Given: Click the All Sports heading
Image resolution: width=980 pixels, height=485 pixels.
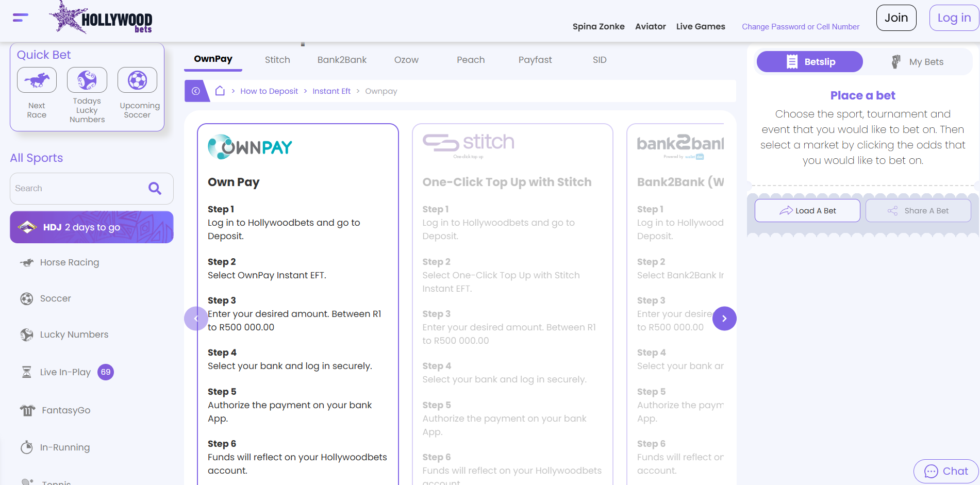Looking at the screenshot, I should (37, 158).
